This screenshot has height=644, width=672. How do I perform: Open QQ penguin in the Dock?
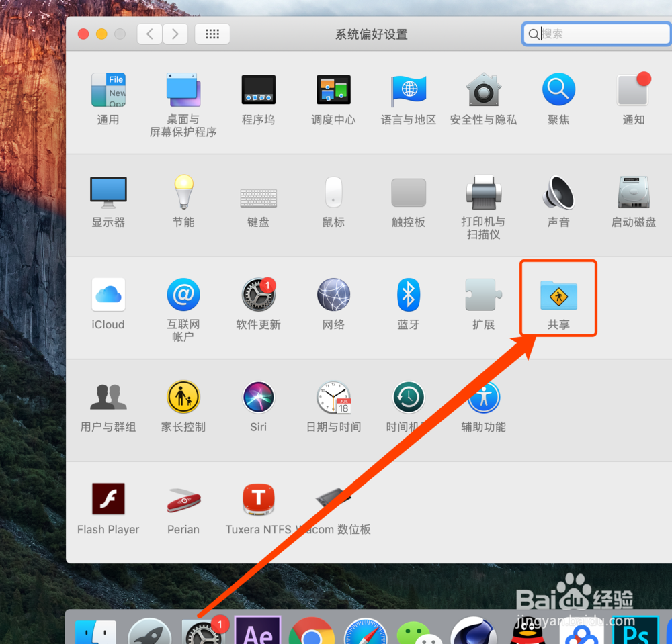tap(528, 631)
